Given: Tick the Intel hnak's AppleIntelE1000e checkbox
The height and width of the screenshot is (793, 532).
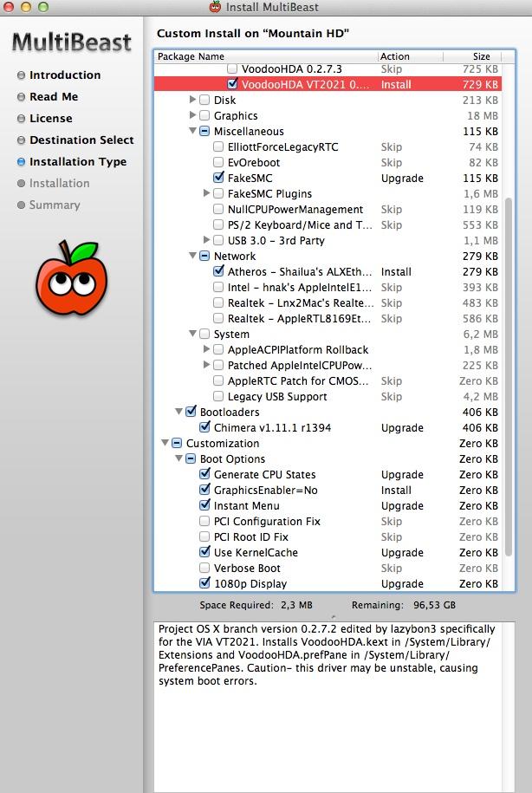Looking at the screenshot, I should [x=218, y=287].
